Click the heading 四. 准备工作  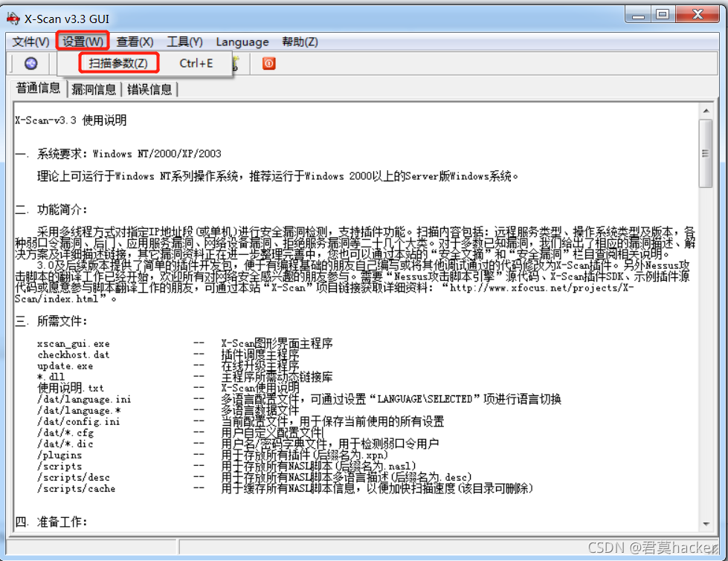click(x=51, y=522)
